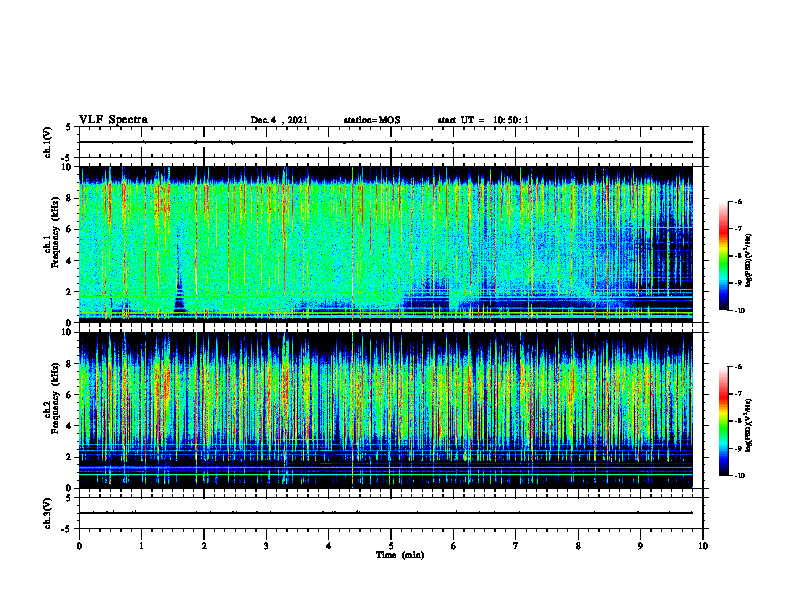Screen dimensions: 792x612
Task: Click the "0" tick label on Time axis
Action: [x=79, y=546]
